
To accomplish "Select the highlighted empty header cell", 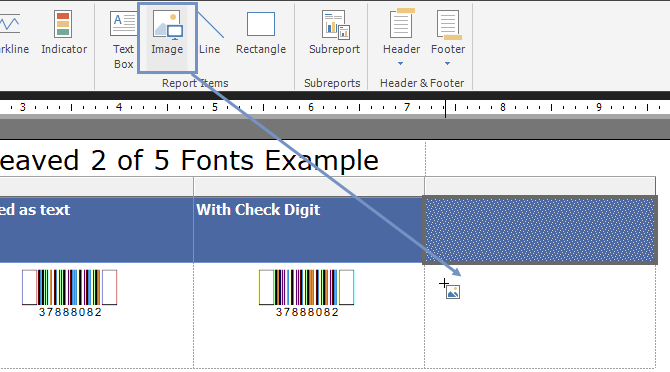I will tap(540, 230).
